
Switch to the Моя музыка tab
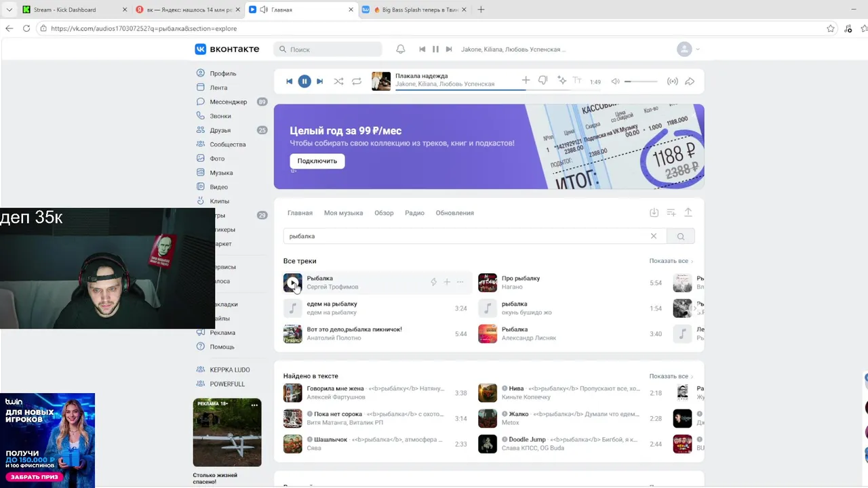(343, 213)
